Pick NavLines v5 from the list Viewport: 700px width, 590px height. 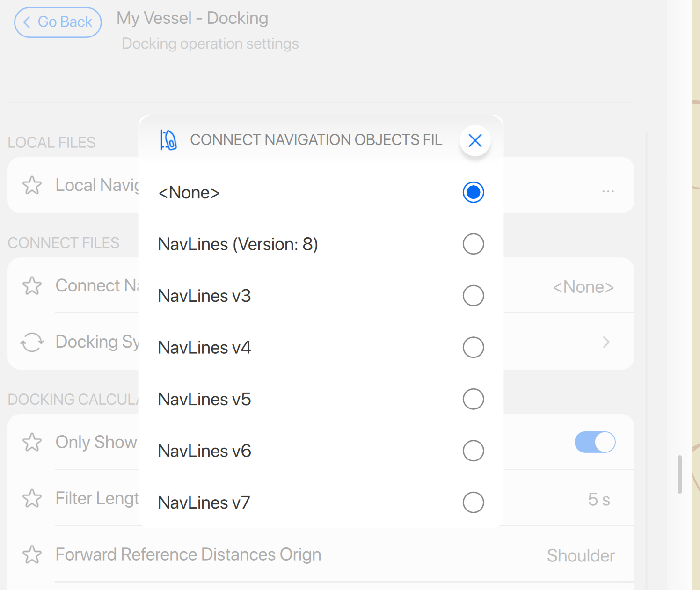point(473,399)
